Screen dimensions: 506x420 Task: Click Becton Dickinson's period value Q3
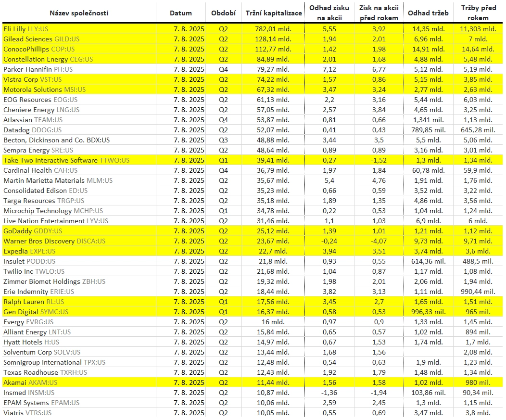[x=223, y=140]
